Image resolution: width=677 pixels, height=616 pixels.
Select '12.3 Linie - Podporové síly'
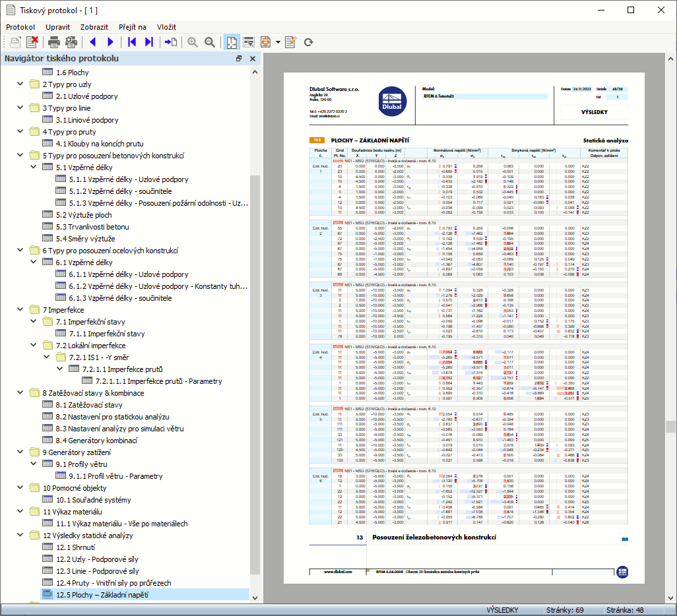coord(97,571)
